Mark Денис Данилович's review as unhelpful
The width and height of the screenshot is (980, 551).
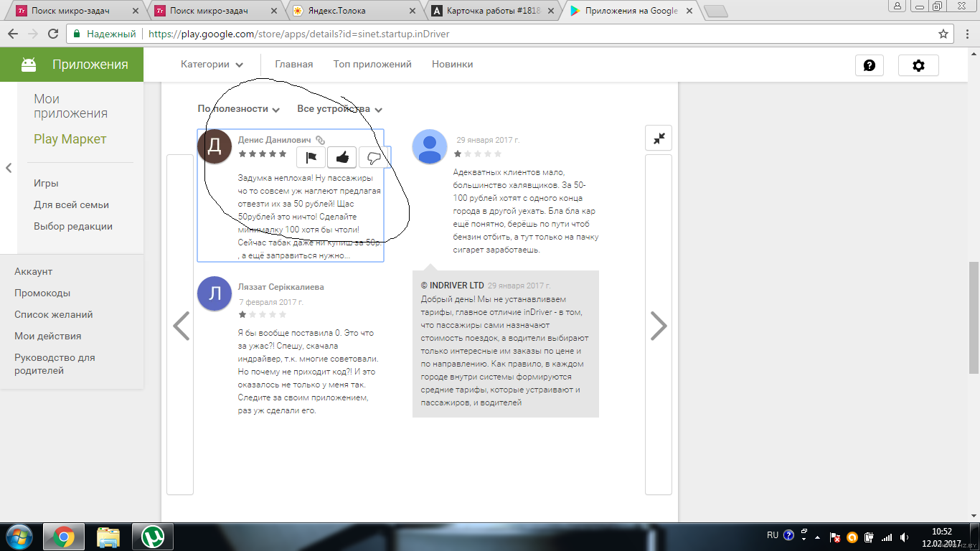[373, 157]
